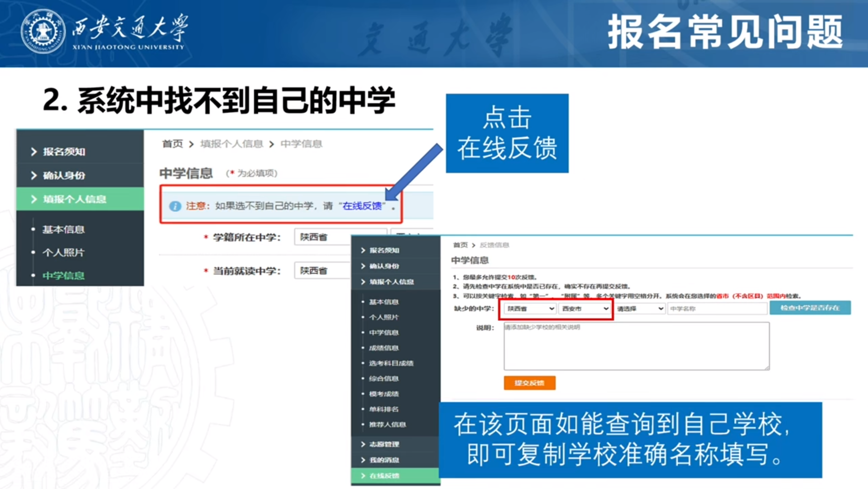This screenshot has width=868, height=489.
Task: Click 中学信息 at the end of the breadcrumb
Action: coord(301,144)
